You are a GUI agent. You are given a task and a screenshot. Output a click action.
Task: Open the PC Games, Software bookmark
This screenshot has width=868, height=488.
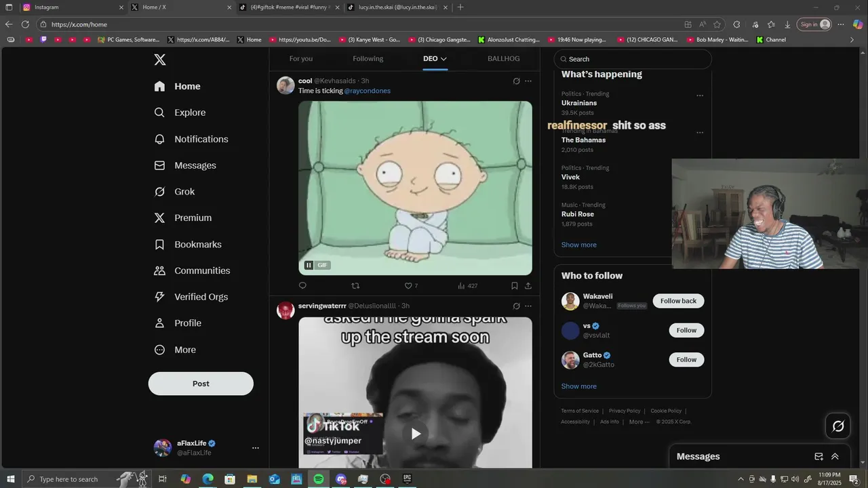tap(128, 40)
